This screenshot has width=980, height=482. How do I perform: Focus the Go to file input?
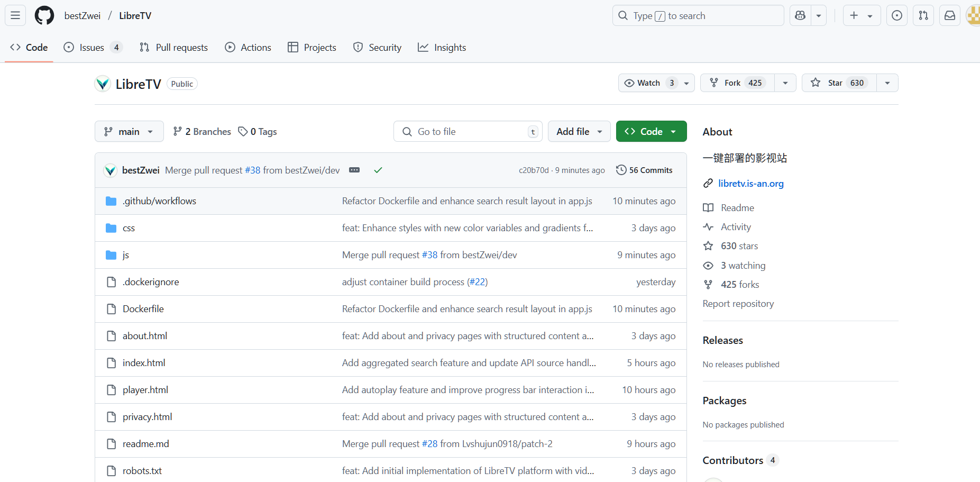(x=468, y=132)
